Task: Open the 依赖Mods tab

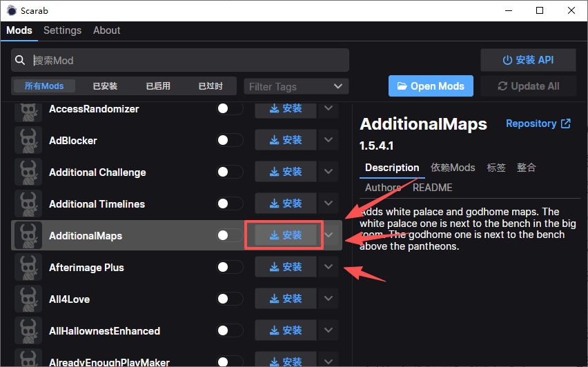Action: (x=453, y=168)
